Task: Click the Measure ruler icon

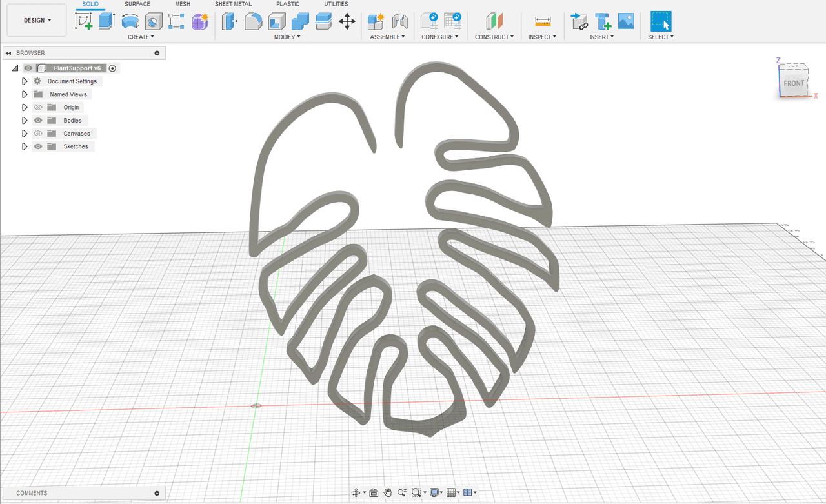Action: 543,21
